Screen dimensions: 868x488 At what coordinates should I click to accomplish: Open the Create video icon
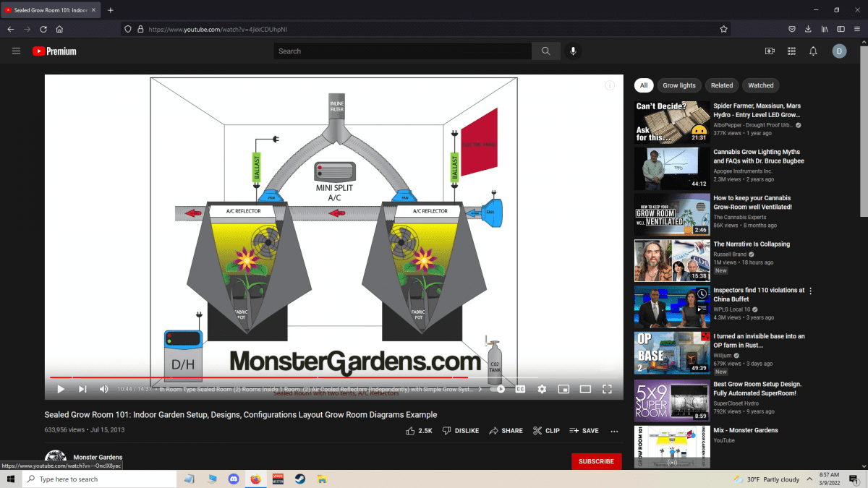770,51
